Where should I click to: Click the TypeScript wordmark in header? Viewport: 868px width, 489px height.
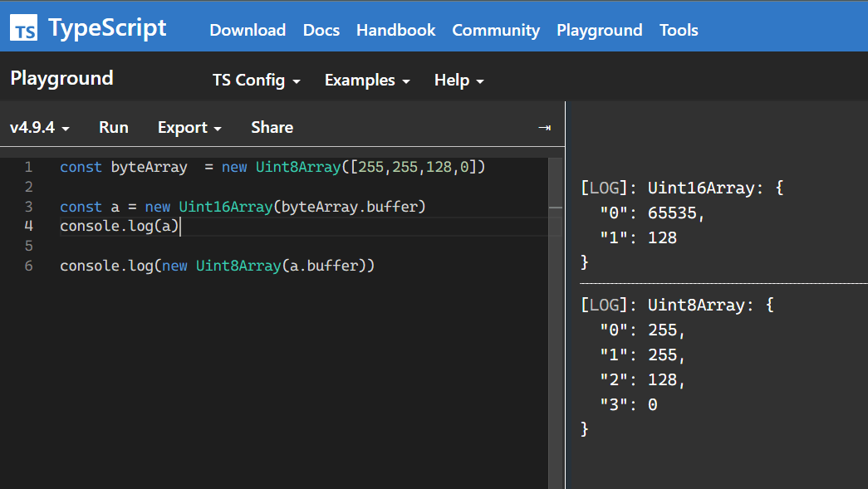coord(107,27)
